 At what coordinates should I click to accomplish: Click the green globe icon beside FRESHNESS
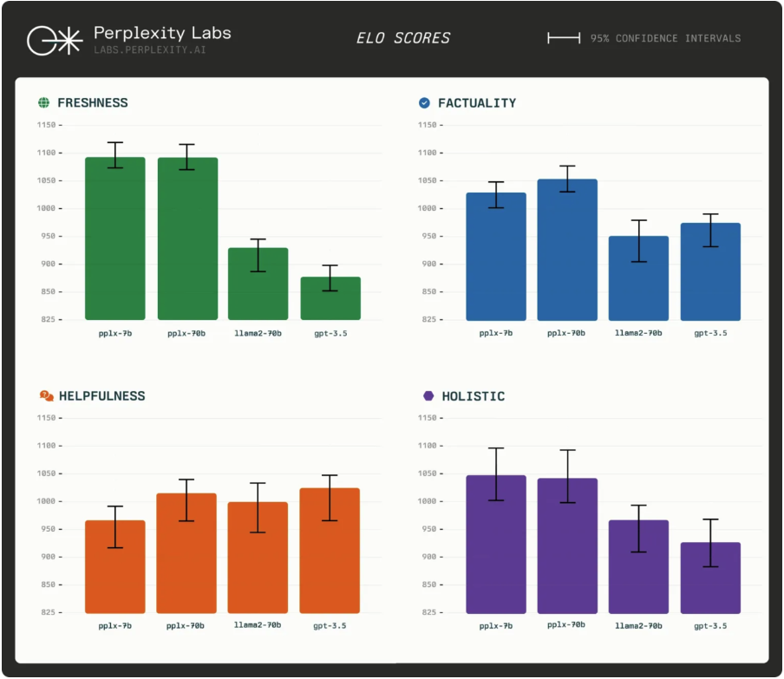(44, 102)
